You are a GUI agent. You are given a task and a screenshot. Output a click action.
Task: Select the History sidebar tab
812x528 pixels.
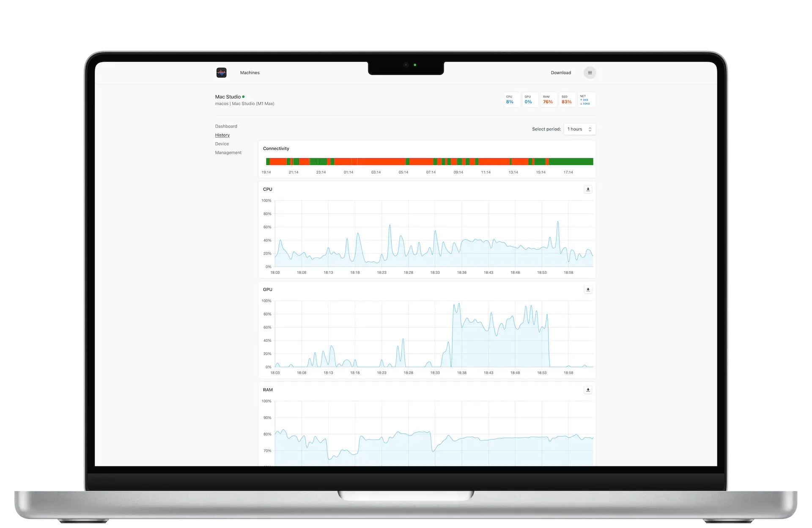point(222,135)
